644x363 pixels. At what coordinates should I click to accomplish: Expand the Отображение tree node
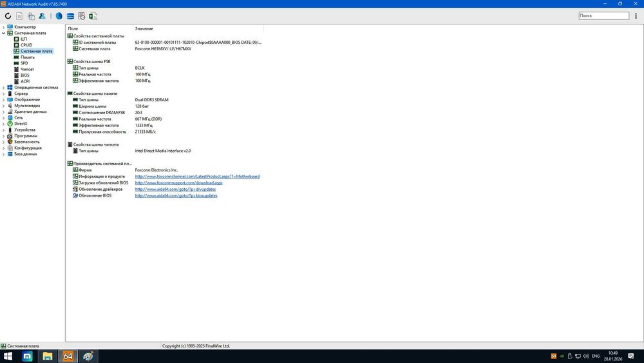[4, 99]
